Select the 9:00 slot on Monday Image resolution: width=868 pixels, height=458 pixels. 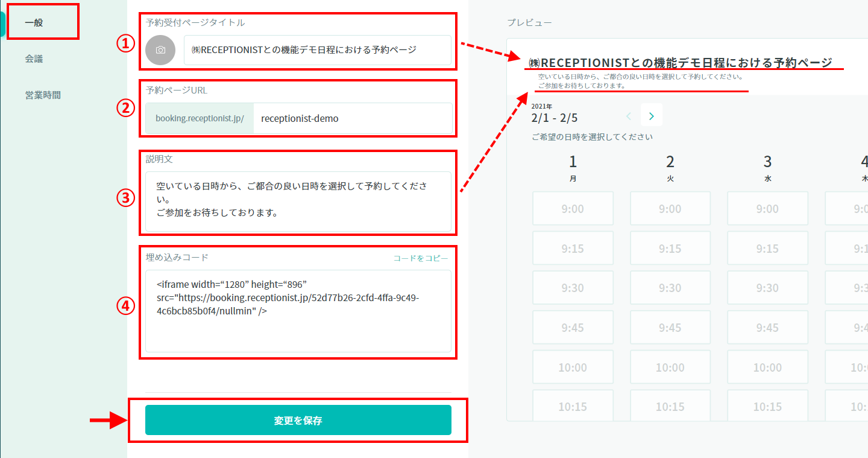point(573,209)
